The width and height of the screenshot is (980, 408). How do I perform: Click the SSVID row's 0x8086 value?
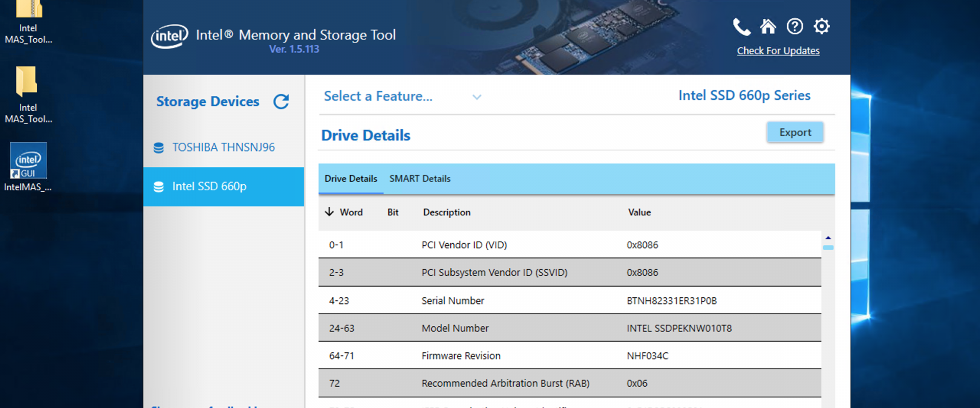tap(642, 273)
